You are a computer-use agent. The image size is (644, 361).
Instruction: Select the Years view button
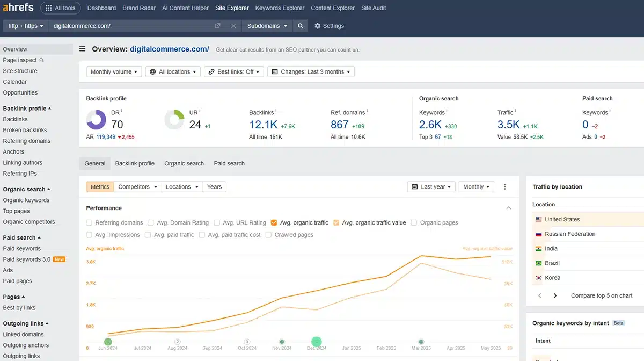214,187
